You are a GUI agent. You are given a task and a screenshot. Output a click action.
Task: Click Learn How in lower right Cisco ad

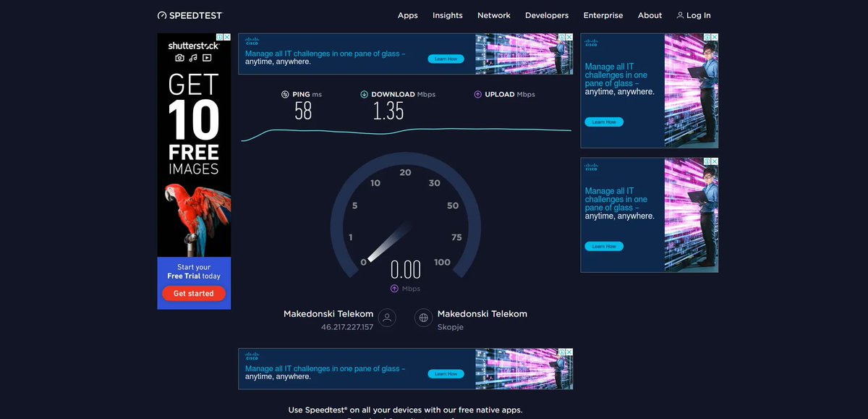[x=604, y=246]
